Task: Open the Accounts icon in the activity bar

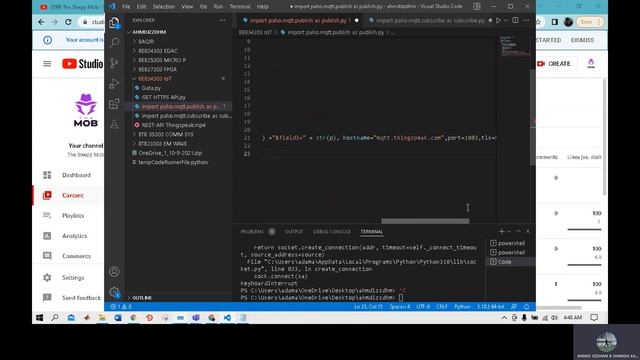Action: click(x=114, y=271)
